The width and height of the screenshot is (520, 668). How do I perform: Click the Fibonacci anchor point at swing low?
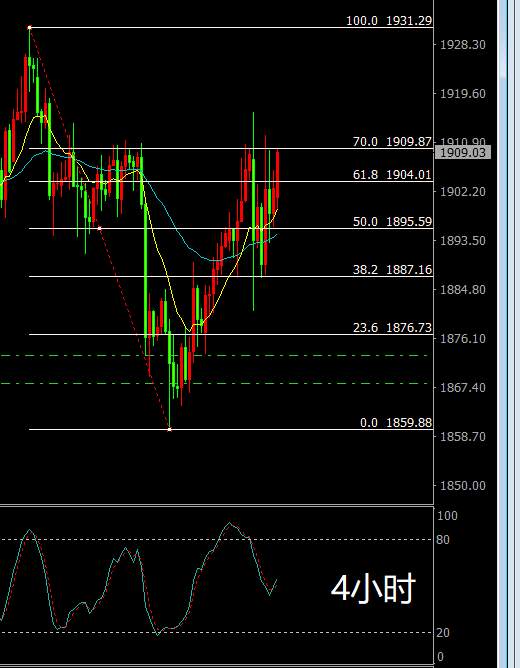(x=170, y=429)
